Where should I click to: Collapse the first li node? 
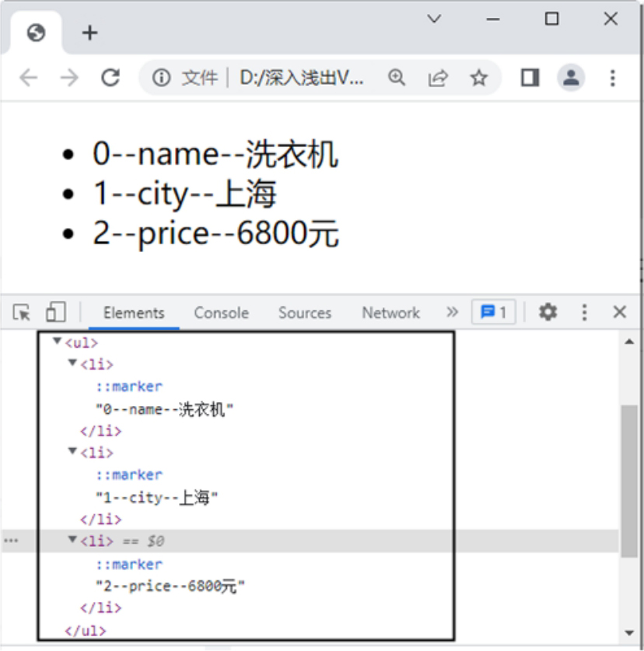coord(72,363)
